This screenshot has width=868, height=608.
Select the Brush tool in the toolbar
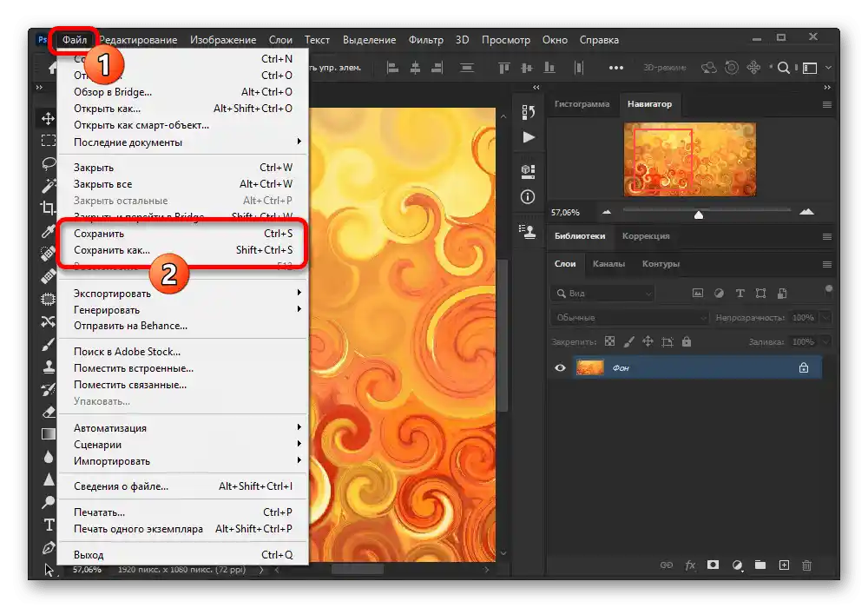[48, 345]
